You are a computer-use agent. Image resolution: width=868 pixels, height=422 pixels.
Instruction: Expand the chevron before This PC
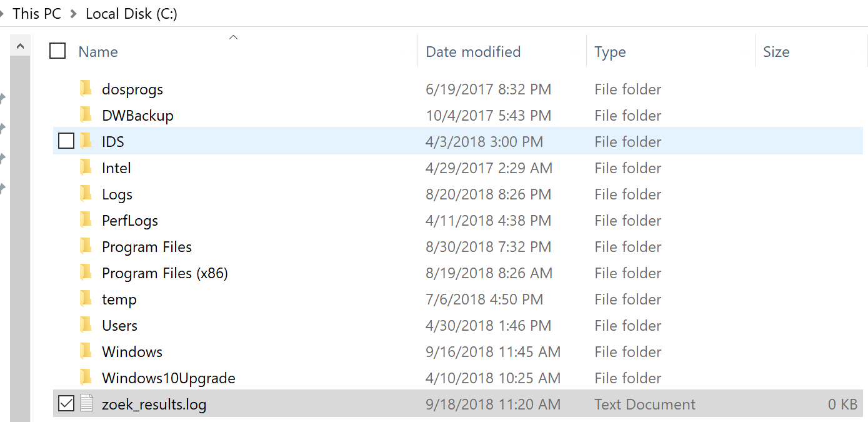click(x=2, y=14)
